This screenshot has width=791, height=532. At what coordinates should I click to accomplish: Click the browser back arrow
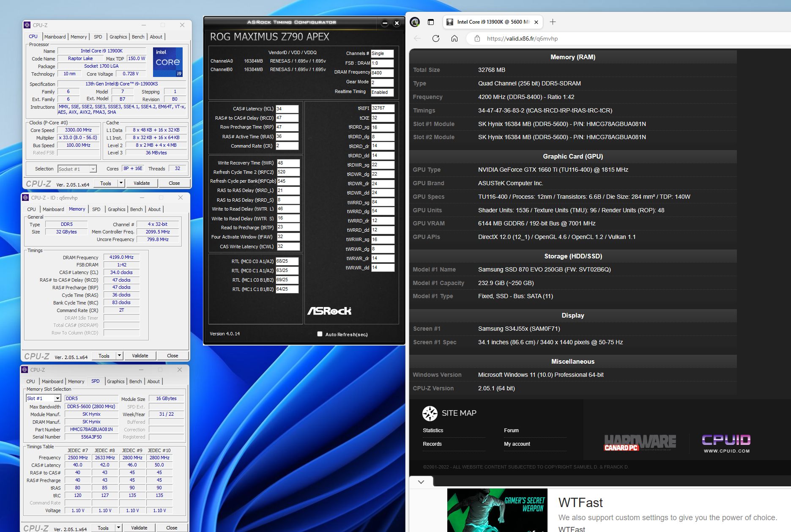pos(417,38)
